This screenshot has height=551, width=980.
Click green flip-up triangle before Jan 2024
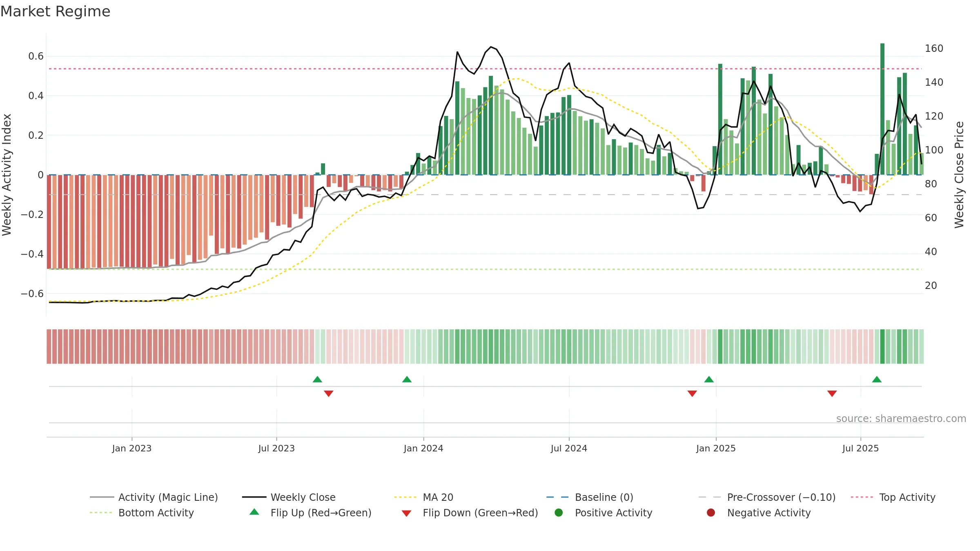[407, 380]
